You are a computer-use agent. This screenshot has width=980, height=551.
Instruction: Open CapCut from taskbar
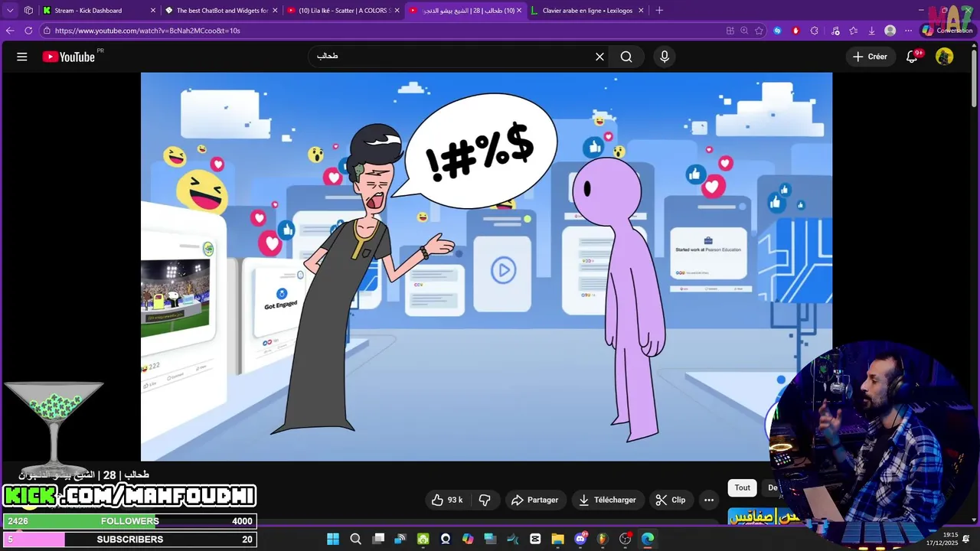click(535, 539)
